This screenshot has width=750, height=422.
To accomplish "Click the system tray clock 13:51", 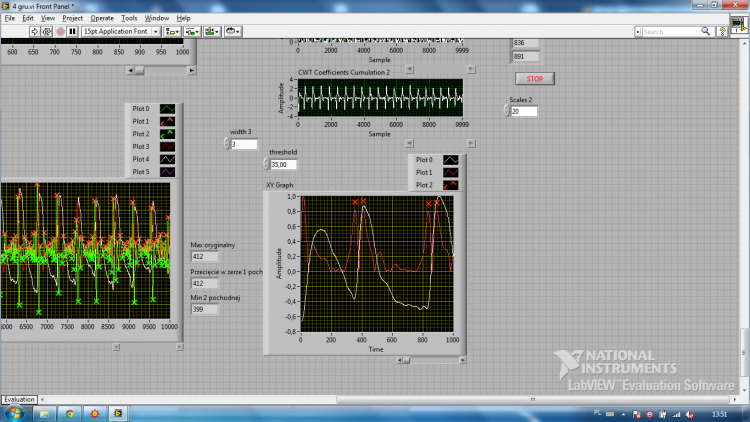I will (719, 414).
